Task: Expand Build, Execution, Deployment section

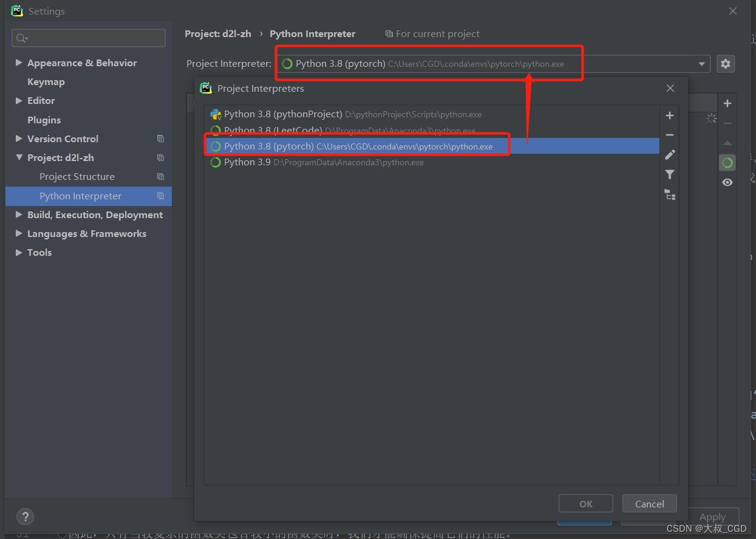Action: pyautogui.click(x=19, y=215)
